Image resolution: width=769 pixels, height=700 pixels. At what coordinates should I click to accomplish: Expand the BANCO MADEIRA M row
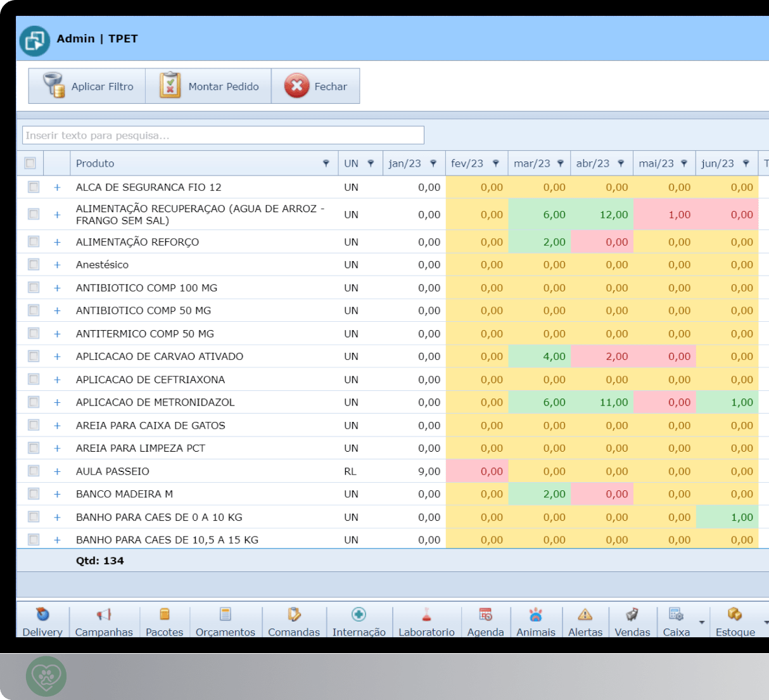tap(57, 494)
